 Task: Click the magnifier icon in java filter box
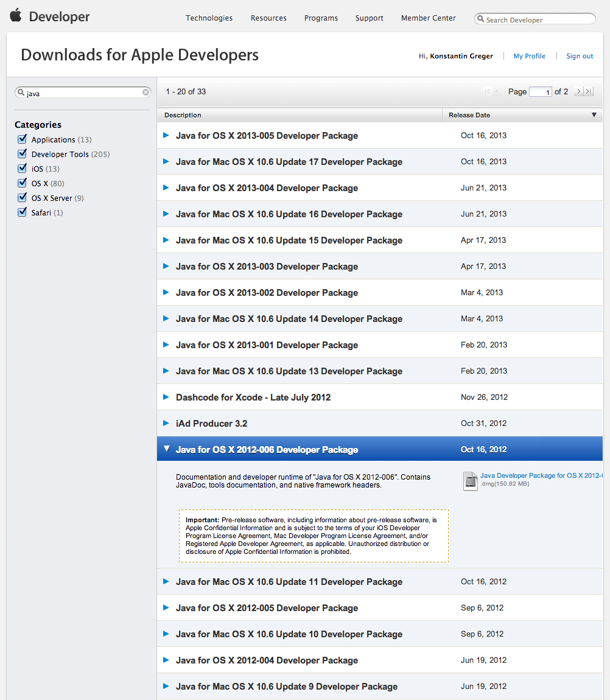(21, 93)
